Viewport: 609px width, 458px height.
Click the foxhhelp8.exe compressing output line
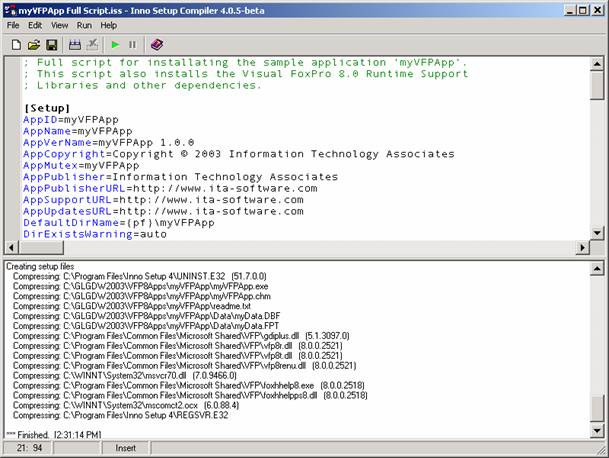point(189,385)
